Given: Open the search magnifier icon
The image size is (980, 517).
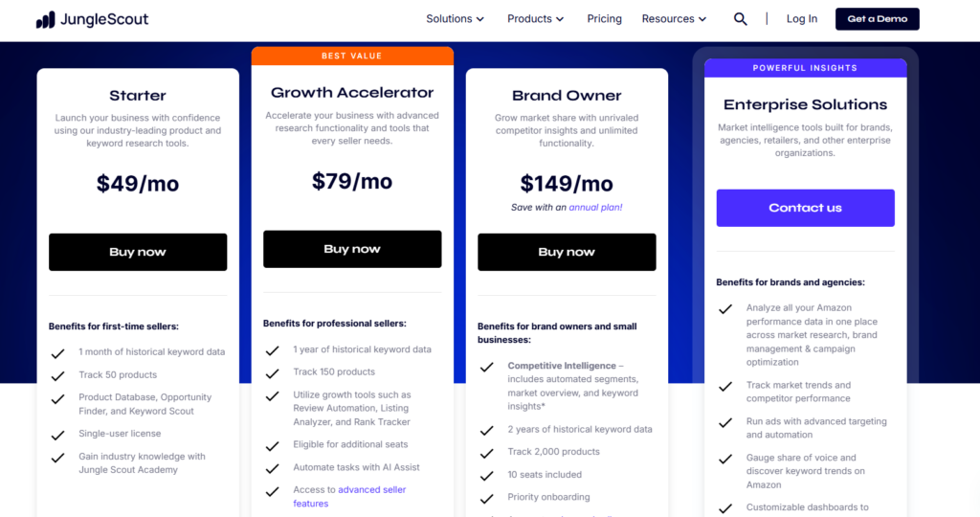Looking at the screenshot, I should [741, 19].
